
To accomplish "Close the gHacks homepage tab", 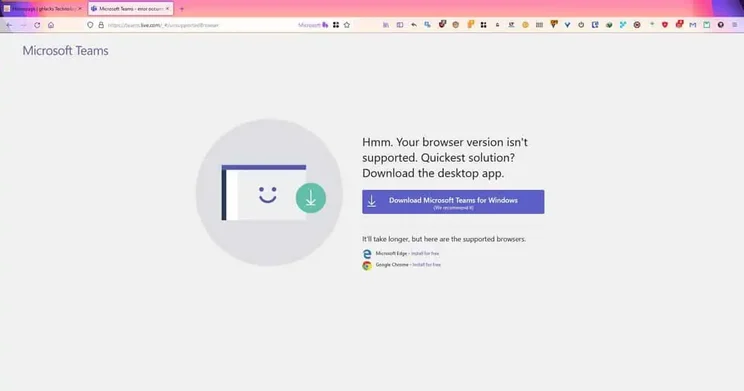I will click(80, 9).
